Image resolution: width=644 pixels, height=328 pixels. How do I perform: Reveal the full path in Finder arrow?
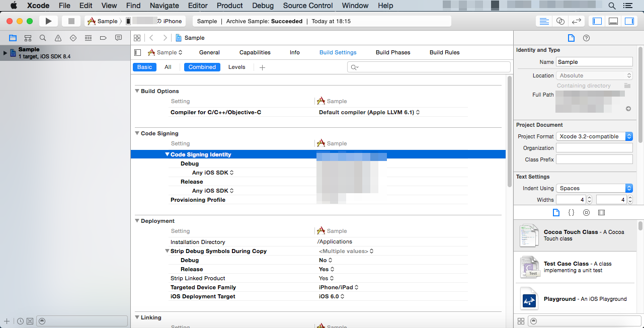pos(628,109)
